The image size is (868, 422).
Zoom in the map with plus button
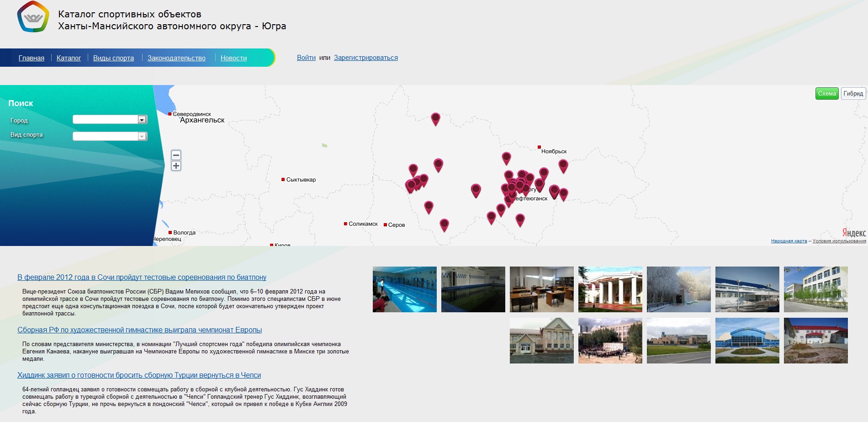(176, 166)
